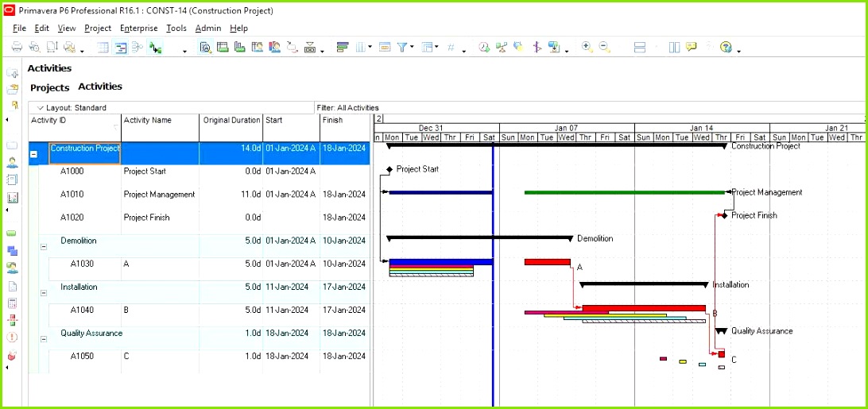This screenshot has width=868, height=409.
Task: Switch to the Activities tab
Action: (x=100, y=87)
